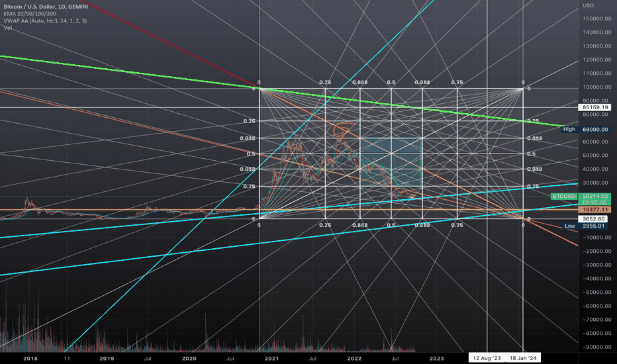Click the USD currency label on price axis
Image resolution: width=617 pixels, height=364 pixels.
pyautogui.click(x=589, y=5)
